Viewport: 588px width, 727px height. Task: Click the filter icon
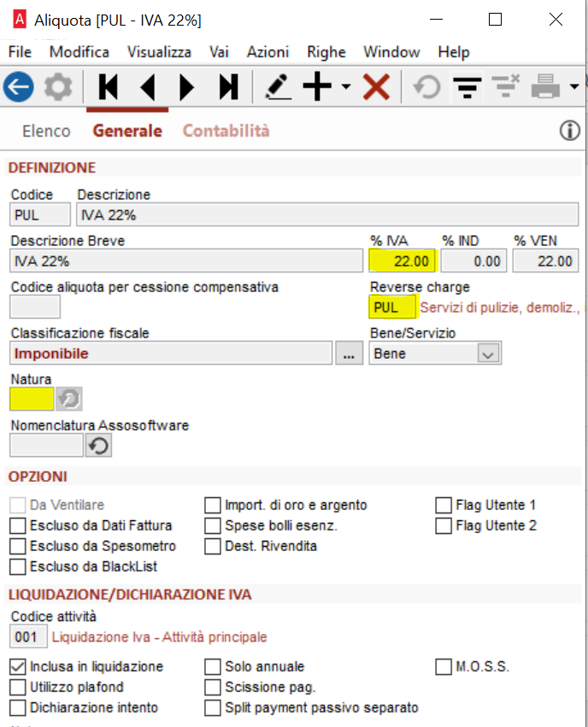click(x=467, y=87)
